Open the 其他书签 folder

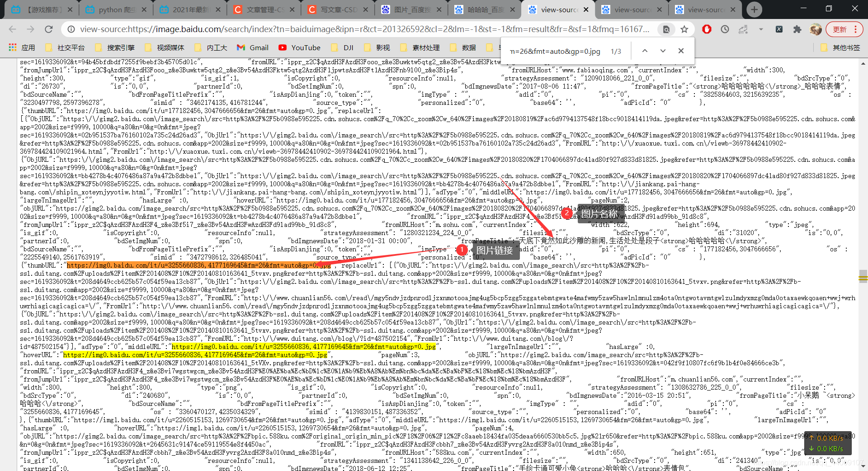pos(840,47)
